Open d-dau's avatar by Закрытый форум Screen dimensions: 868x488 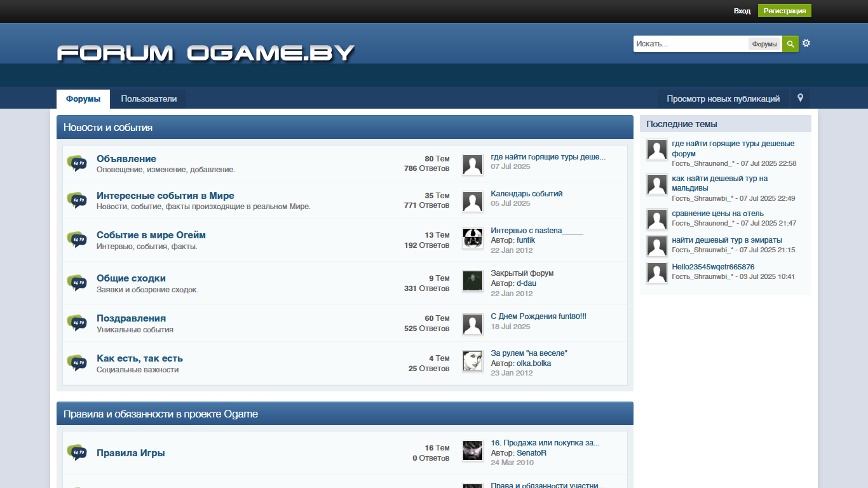coord(473,281)
